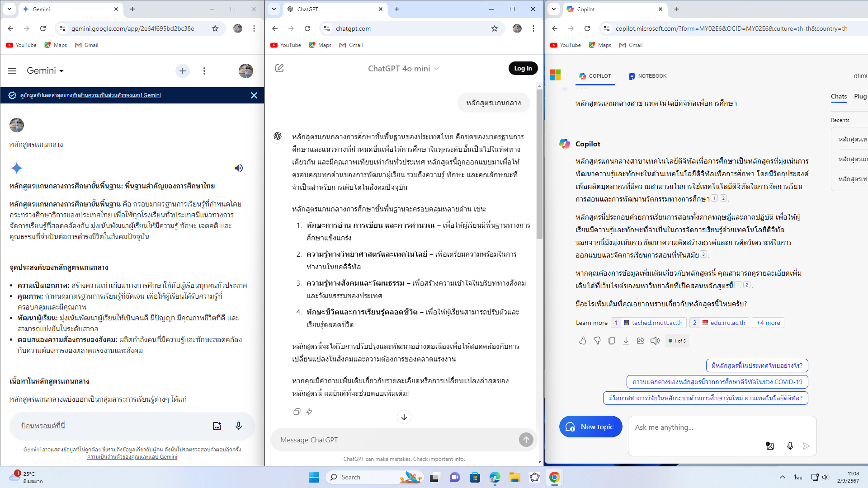The width and height of the screenshot is (868, 488).
Task: Click the export download icon in Copilot
Action: tap(626, 341)
